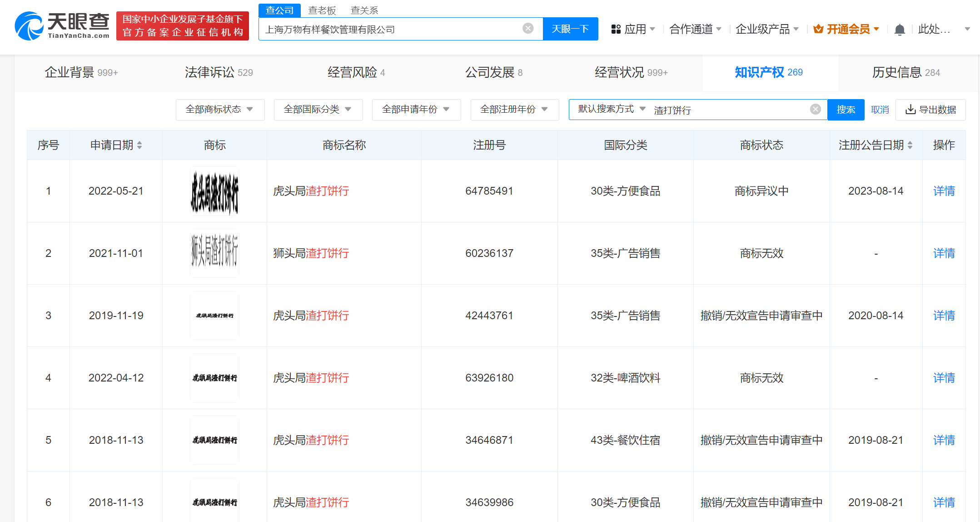Click the 开通会员 crown icon
The image size is (980, 522).
click(818, 29)
